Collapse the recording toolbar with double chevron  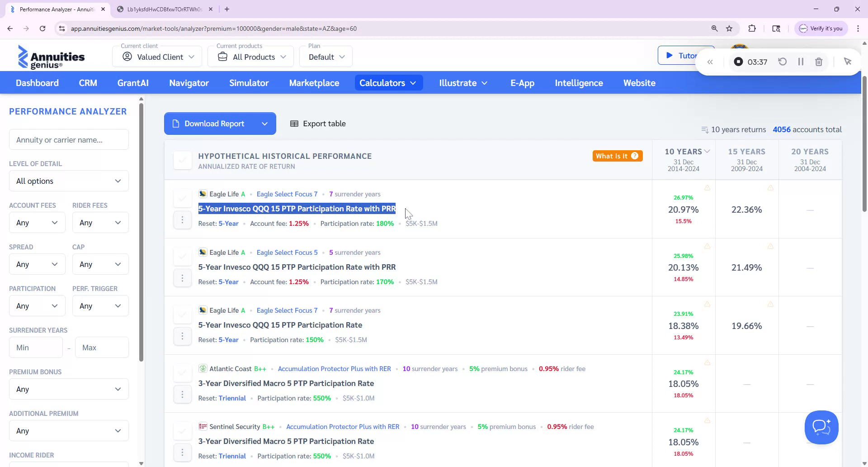pyautogui.click(x=710, y=62)
